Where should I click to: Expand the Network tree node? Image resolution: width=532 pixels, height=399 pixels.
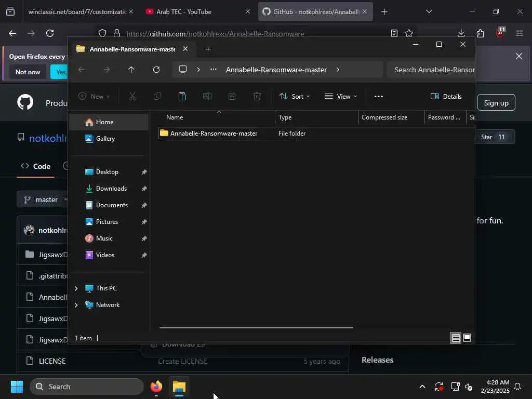coord(76,305)
